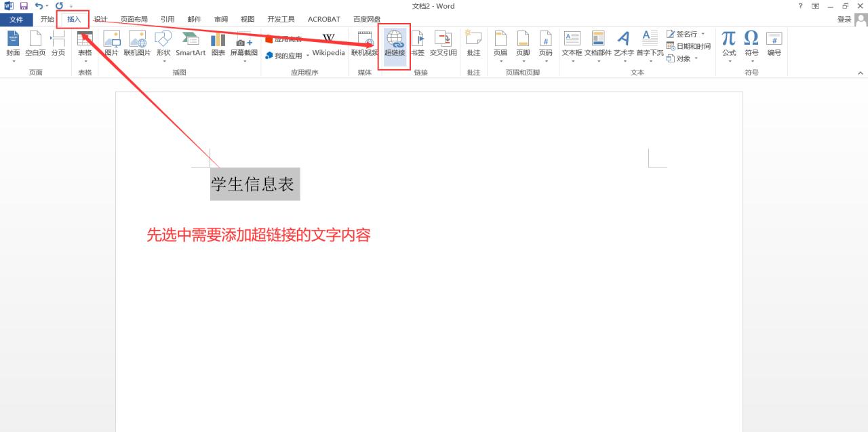The height and width of the screenshot is (432, 868).
Task: Sign in via 登录 link
Action: click(x=844, y=20)
